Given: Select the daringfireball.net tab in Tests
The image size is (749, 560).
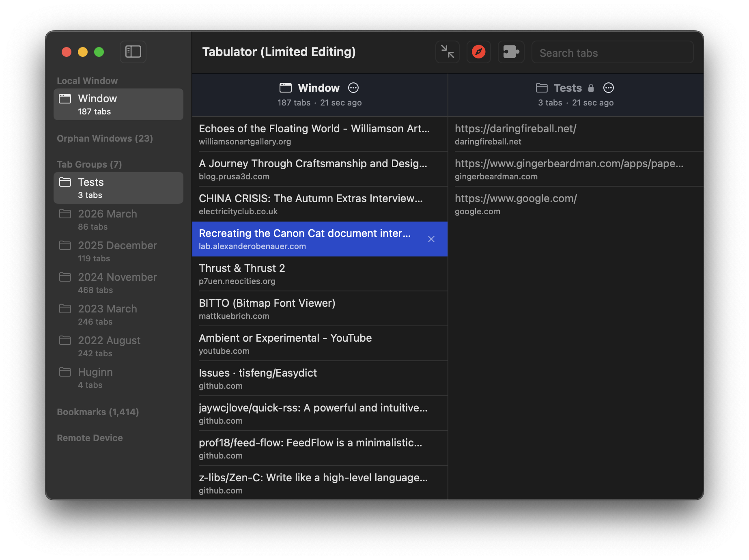Looking at the screenshot, I should pos(576,134).
